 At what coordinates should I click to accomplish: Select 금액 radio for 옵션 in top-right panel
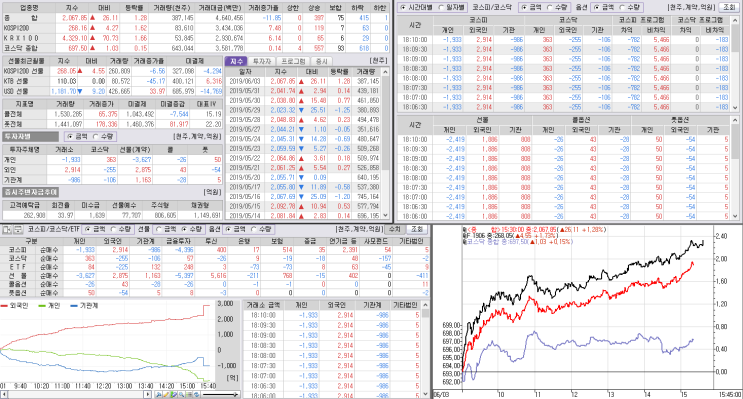click(597, 8)
